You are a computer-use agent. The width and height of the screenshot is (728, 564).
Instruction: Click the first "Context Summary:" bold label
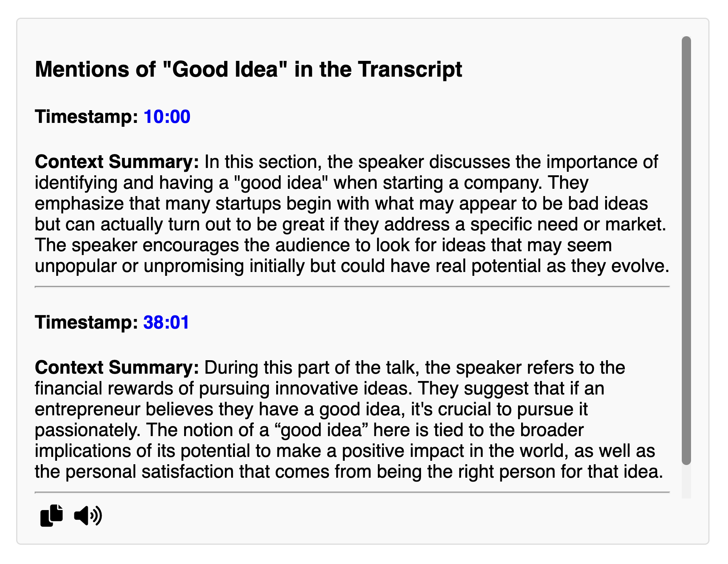117,162
